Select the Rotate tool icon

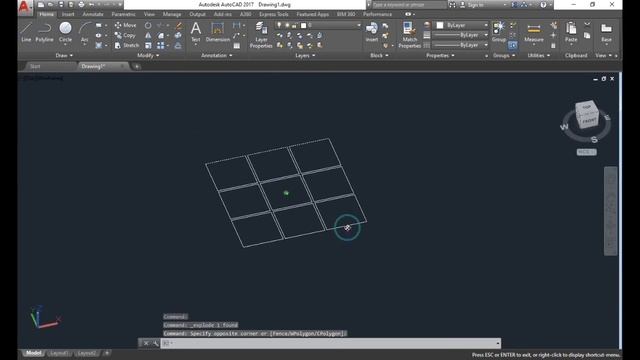tap(148, 25)
